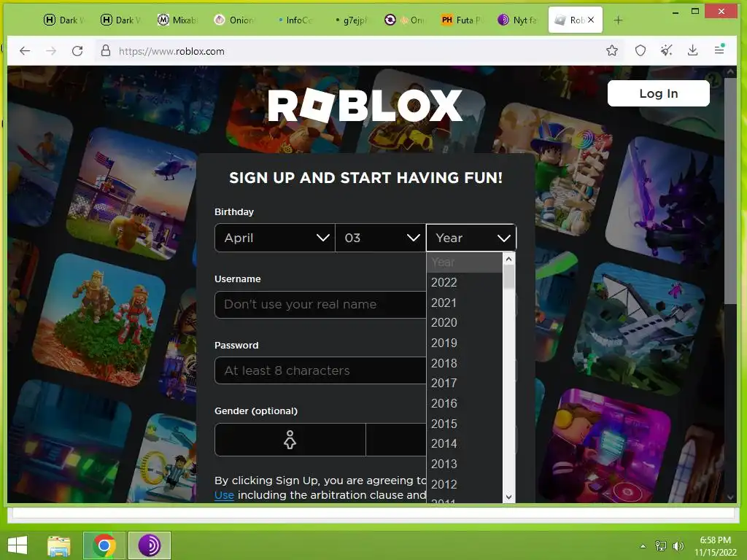This screenshot has height=560, width=747.
Task: Choose year 2019
Action: click(465, 343)
